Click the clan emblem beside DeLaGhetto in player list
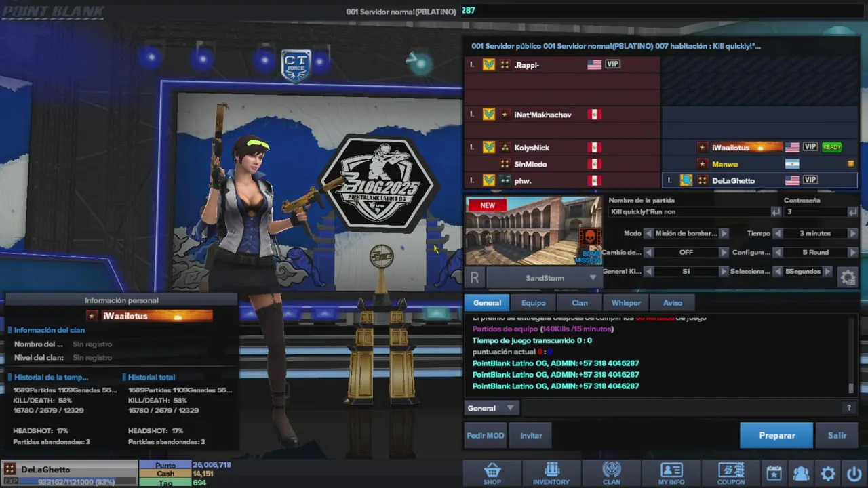This screenshot has height=488, width=868. click(686, 180)
